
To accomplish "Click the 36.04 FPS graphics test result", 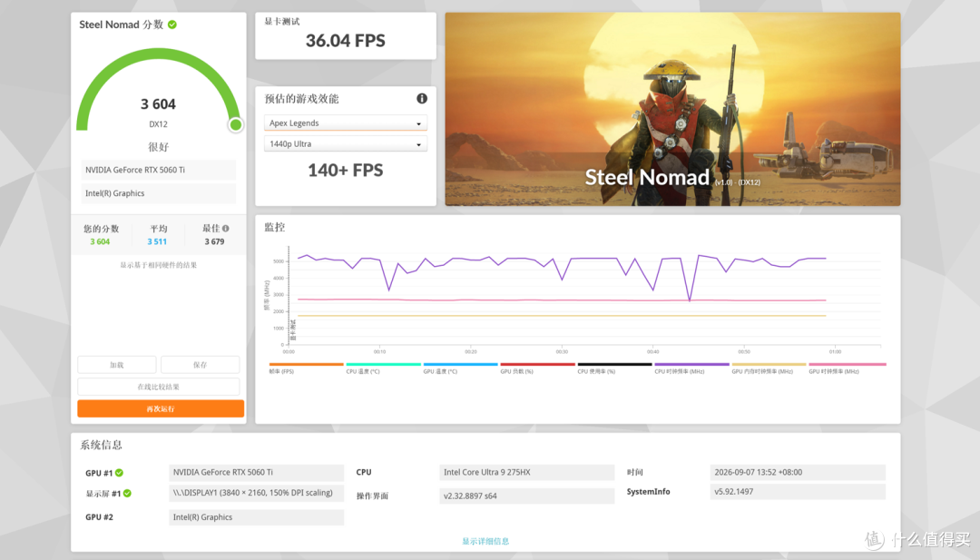I will coord(346,41).
